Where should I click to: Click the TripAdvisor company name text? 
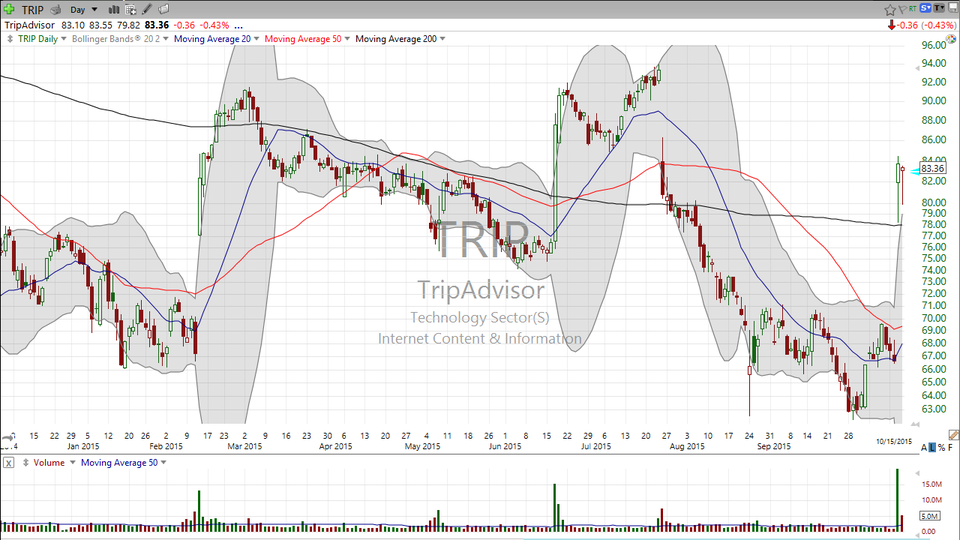29,25
